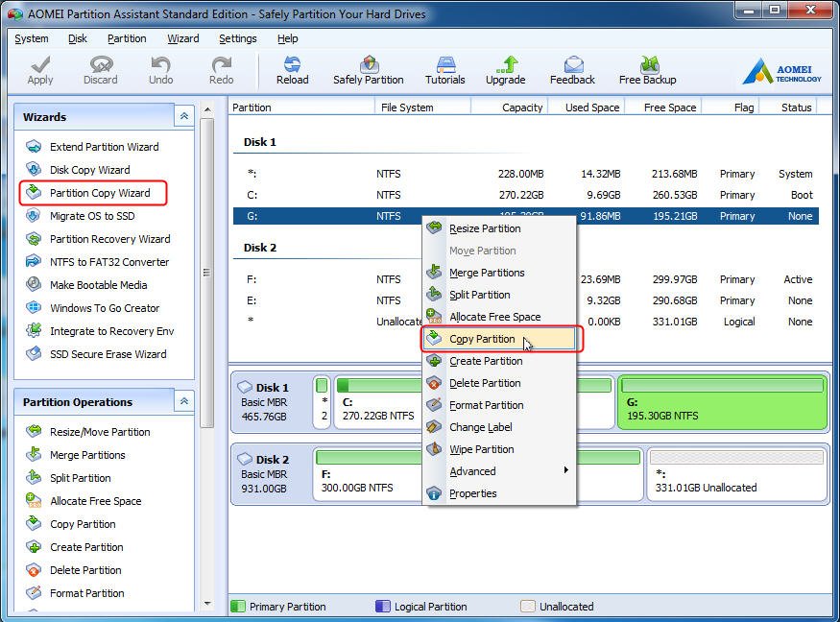
Task: Collapse the Partition Operations panel
Action: (x=183, y=401)
